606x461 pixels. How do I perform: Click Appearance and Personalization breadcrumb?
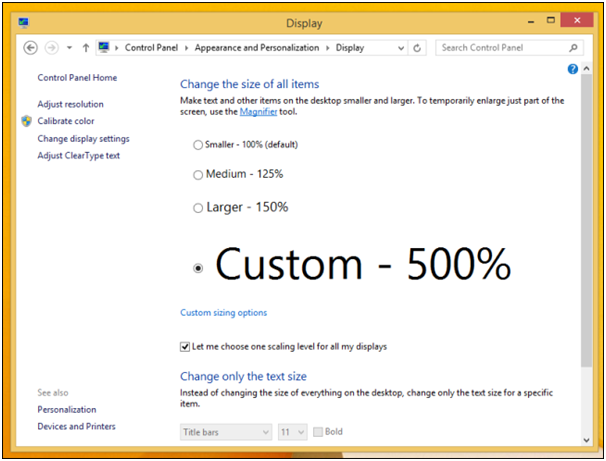click(257, 47)
